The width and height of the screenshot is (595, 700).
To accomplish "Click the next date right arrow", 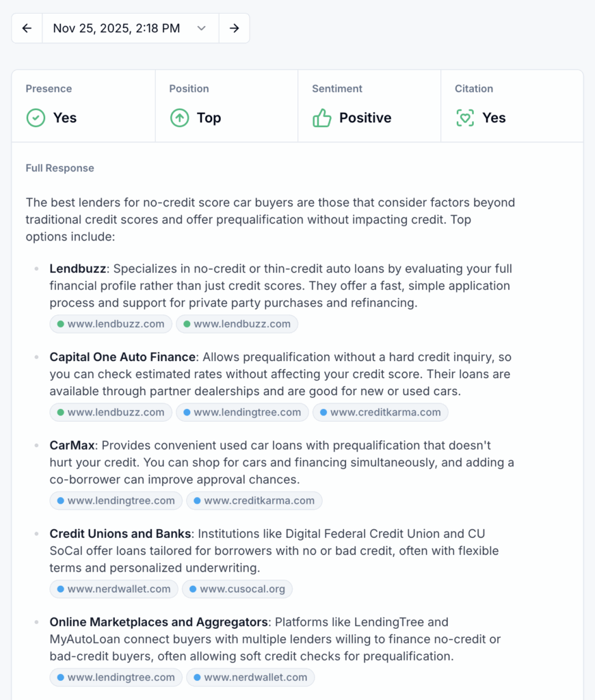I will pos(234,28).
